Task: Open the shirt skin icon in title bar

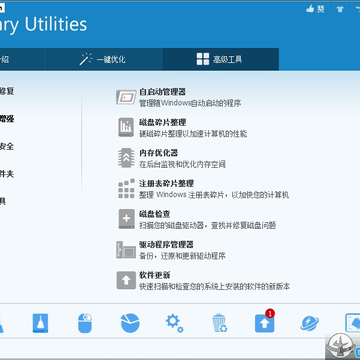Action: tap(340, 9)
